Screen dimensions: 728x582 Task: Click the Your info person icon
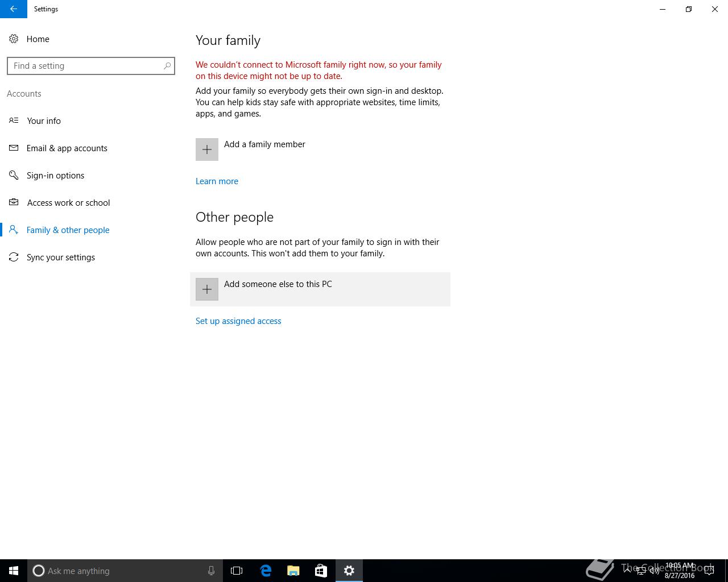(x=14, y=120)
